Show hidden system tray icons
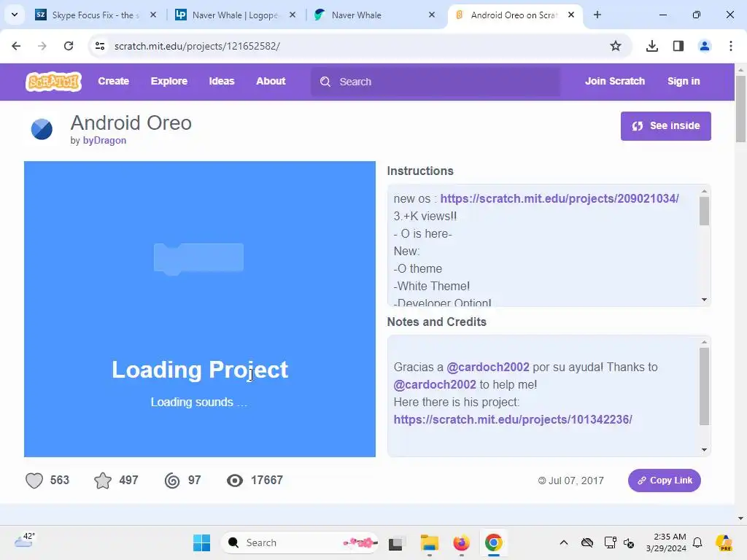 564,542
